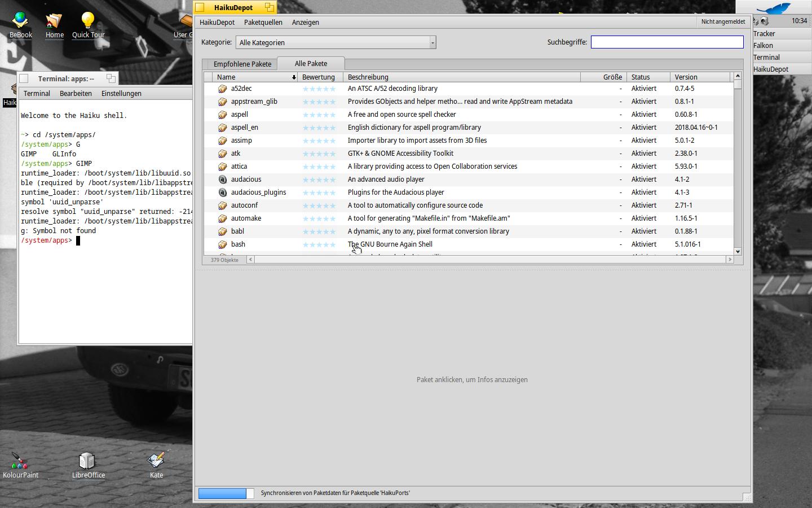812x508 pixels.
Task: Sort packages by Größe column
Action: click(603, 77)
